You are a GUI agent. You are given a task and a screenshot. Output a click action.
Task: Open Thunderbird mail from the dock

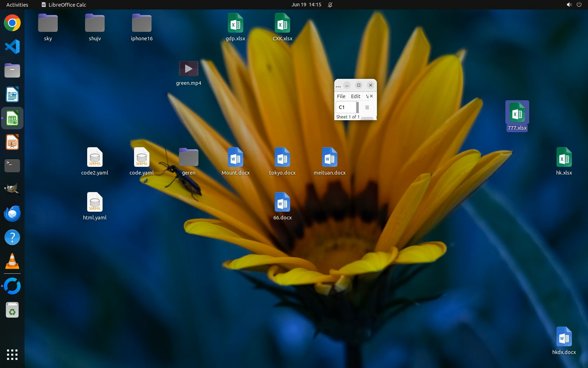[12, 213]
